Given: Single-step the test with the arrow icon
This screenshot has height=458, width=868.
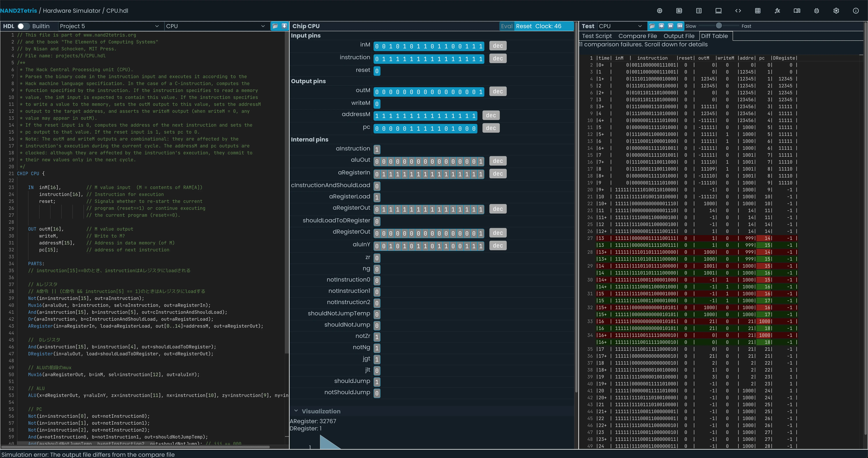Looking at the screenshot, I should [661, 26].
